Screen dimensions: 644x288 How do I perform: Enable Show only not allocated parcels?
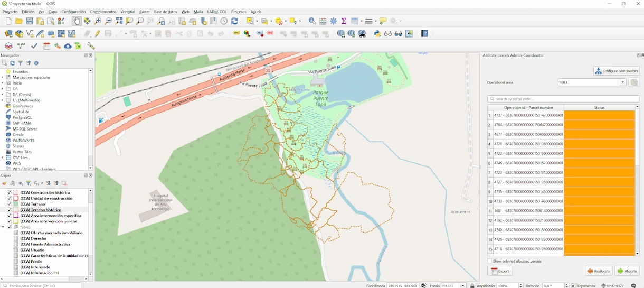tap(490, 261)
